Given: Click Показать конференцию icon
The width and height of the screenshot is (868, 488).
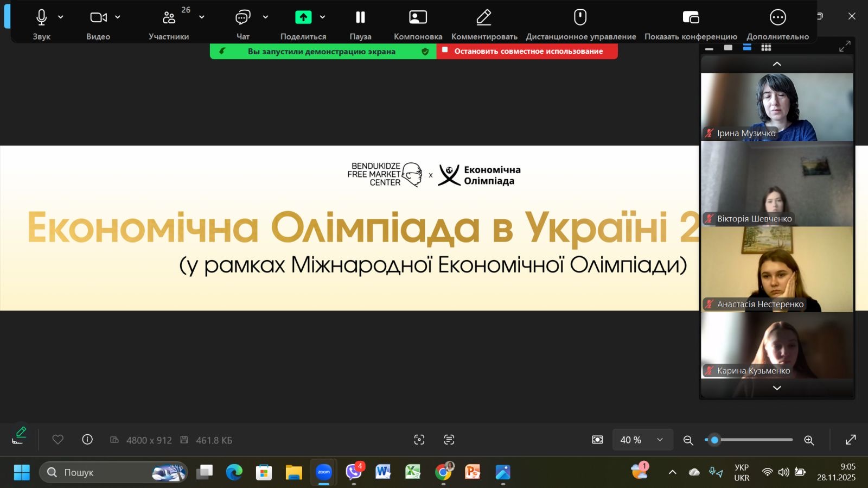Looking at the screenshot, I should [x=690, y=18].
